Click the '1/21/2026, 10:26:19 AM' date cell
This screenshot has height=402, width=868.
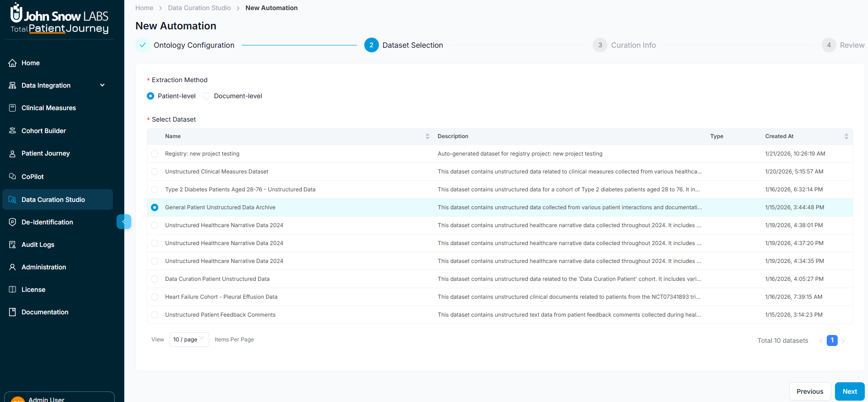click(x=795, y=154)
